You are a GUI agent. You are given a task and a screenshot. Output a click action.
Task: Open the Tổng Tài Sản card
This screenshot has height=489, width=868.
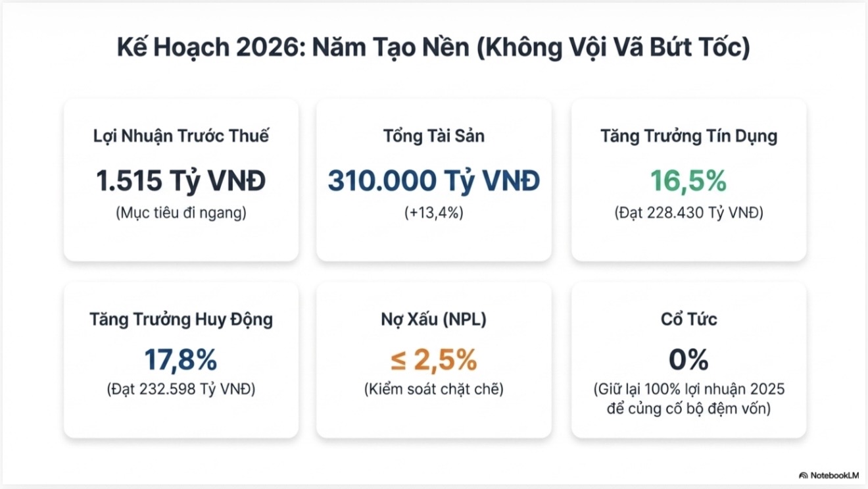point(434,180)
